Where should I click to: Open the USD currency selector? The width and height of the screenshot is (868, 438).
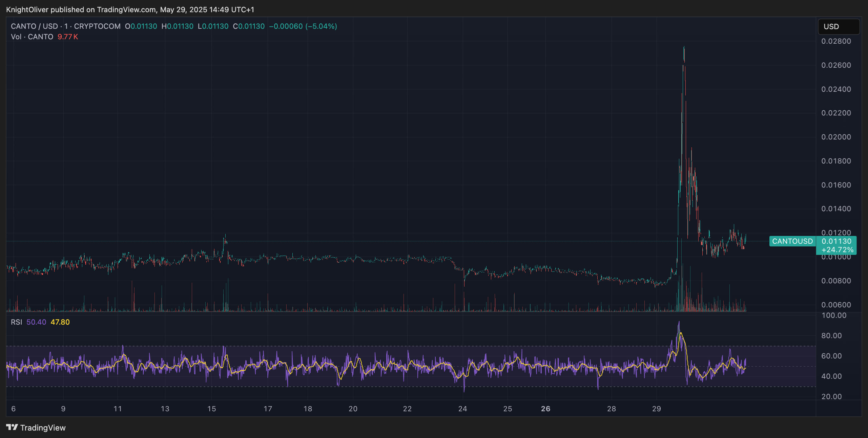(x=838, y=27)
